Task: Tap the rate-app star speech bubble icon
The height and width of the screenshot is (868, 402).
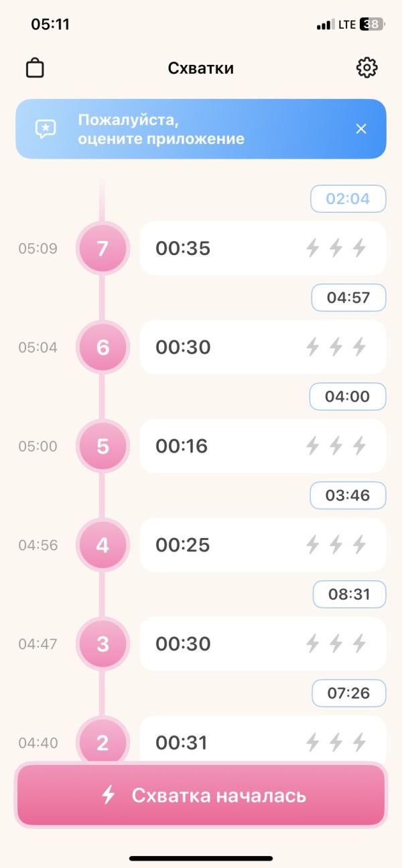Action: click(x=46, y=129)
